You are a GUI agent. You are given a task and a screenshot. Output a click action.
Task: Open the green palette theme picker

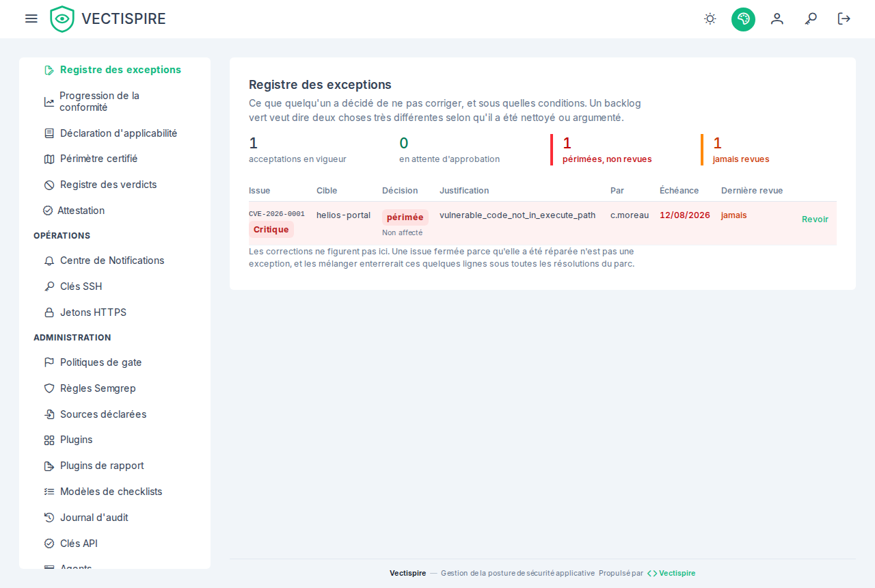pyautogui.click(x=743, y=19)
